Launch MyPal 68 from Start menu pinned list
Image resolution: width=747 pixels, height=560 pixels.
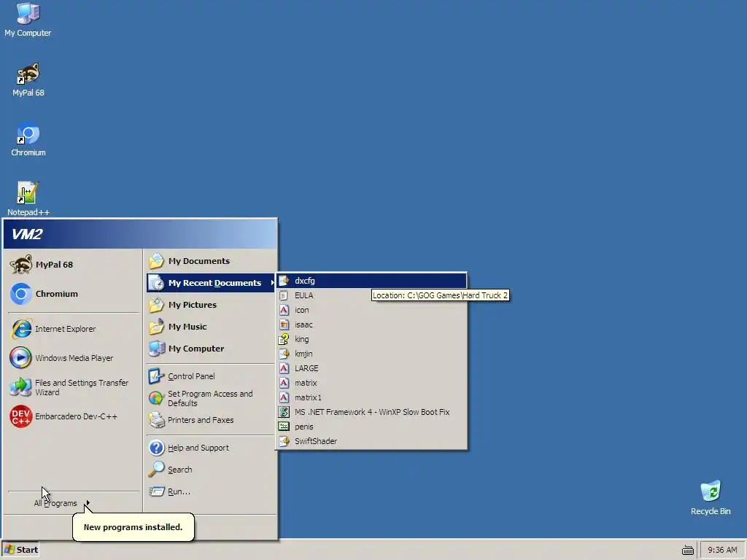coord(74,265)
